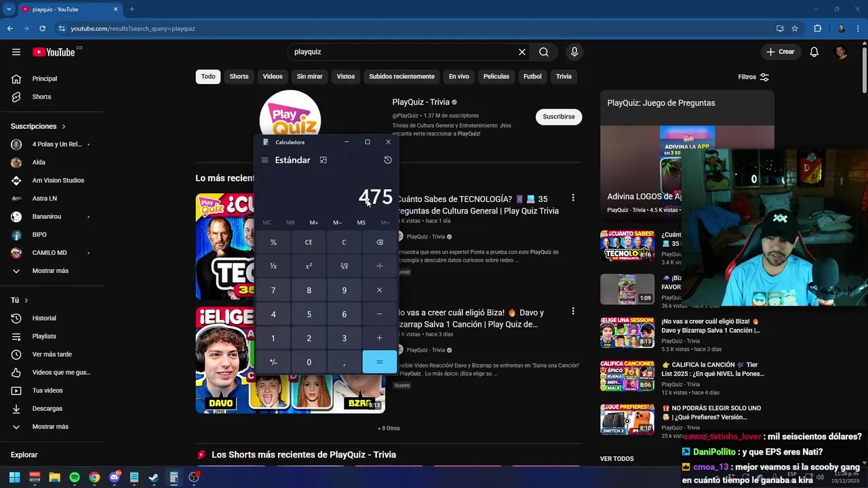Open YouTube notifications bell
Image resolution: width=868 pixels, height=488 pixels.
coord(814,52)
